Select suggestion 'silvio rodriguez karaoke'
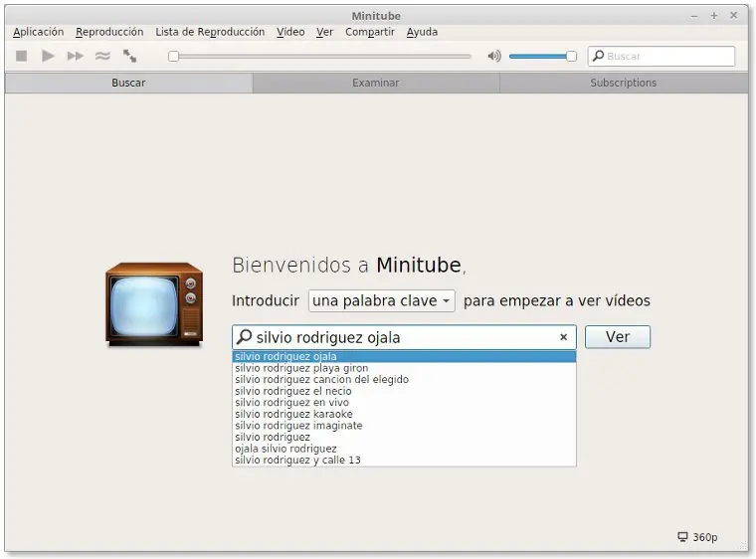This screenshot has width=756, height=559. 404,414
